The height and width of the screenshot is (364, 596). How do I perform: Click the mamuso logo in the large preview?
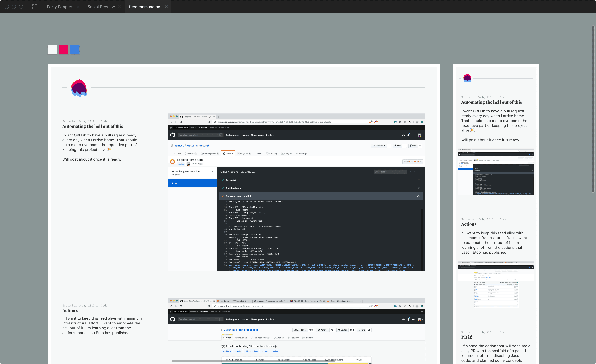(x=79, y=88)
